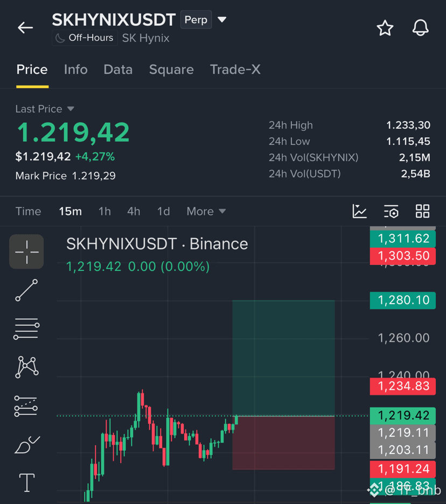Switch to the Info tab

point(75,70)
